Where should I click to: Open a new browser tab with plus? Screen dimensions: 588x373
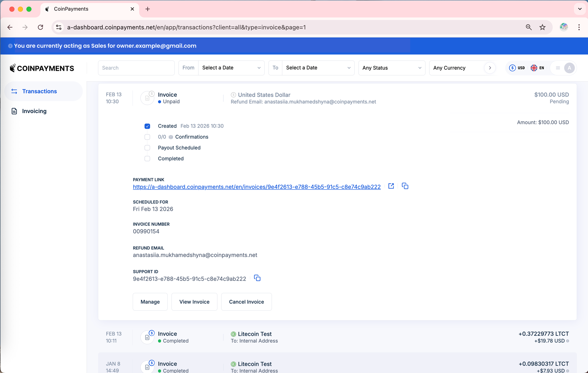[x=147, y=9]
